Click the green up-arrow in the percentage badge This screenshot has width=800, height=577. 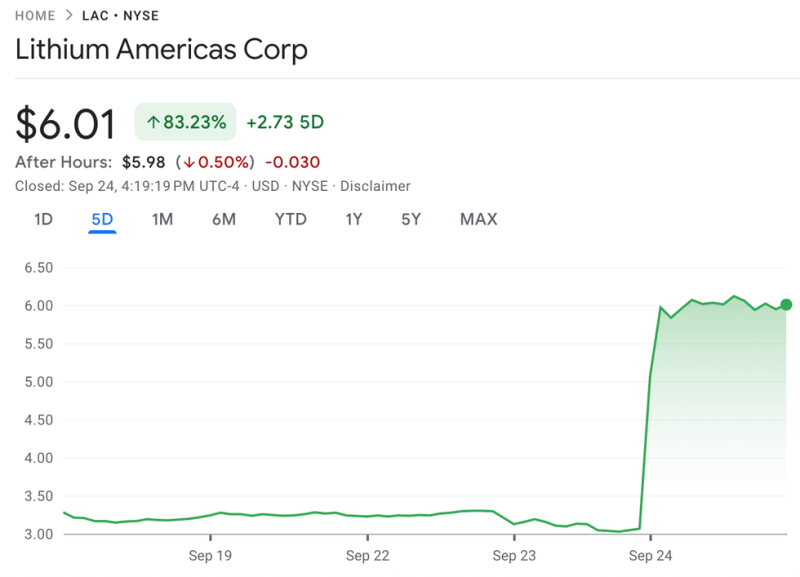(x=153, y=122)
